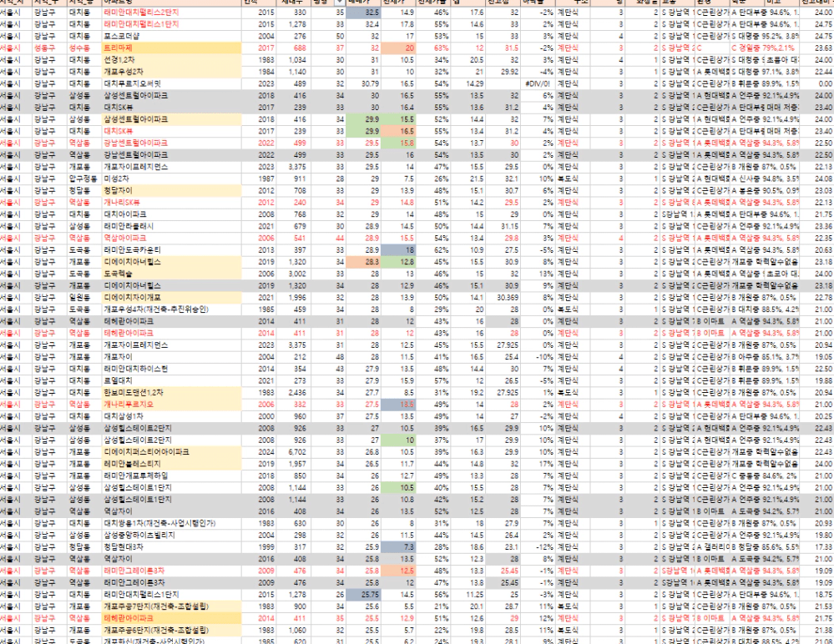Screen dimensions: 834x644
Task: Click the blue-shaded 7.3 cell
Action: tap(398, 546)
